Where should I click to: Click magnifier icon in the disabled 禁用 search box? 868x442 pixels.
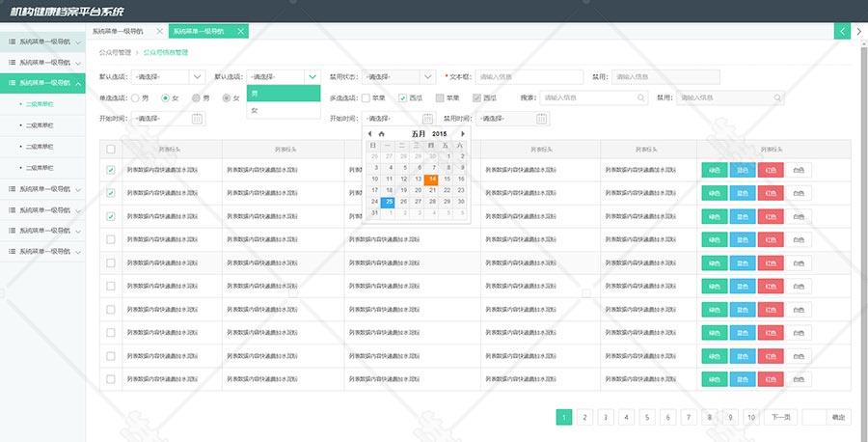[777, 97]
